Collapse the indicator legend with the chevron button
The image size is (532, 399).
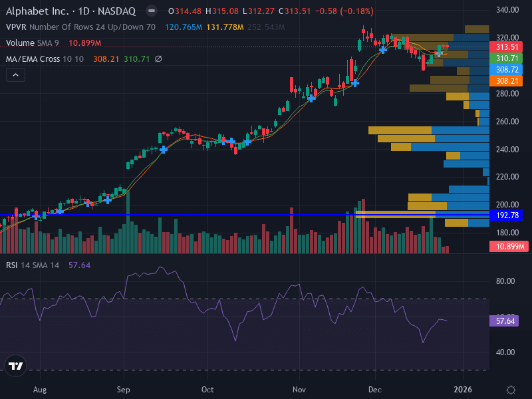[x=15, y=75]
